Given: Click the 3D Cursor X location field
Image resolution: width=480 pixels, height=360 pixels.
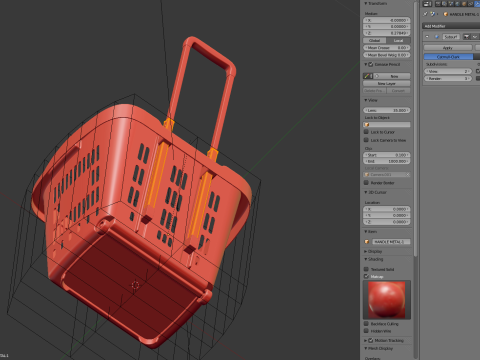Looking at the screenshot, I should pyautogui.click(x=387, y=209).
